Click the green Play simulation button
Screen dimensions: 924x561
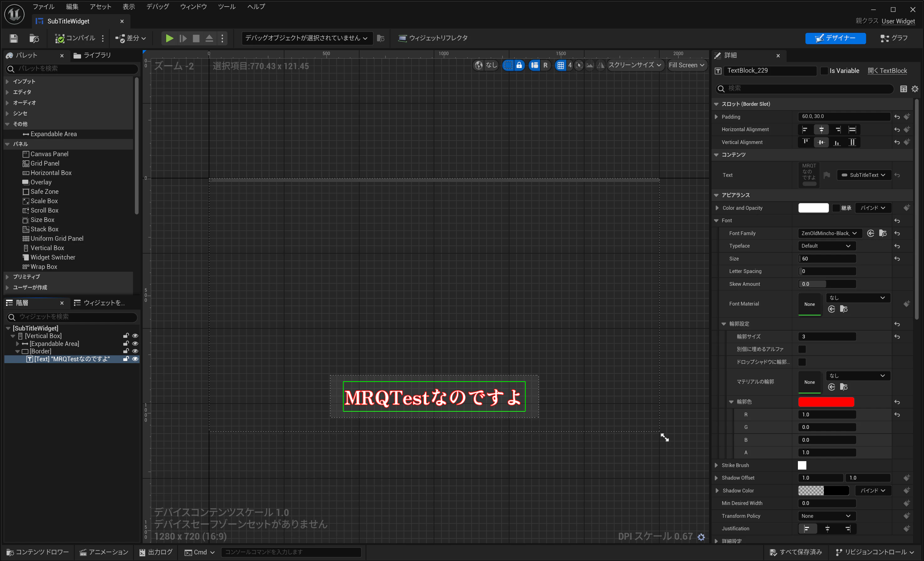pyautogui.click(x=170, y=38)
